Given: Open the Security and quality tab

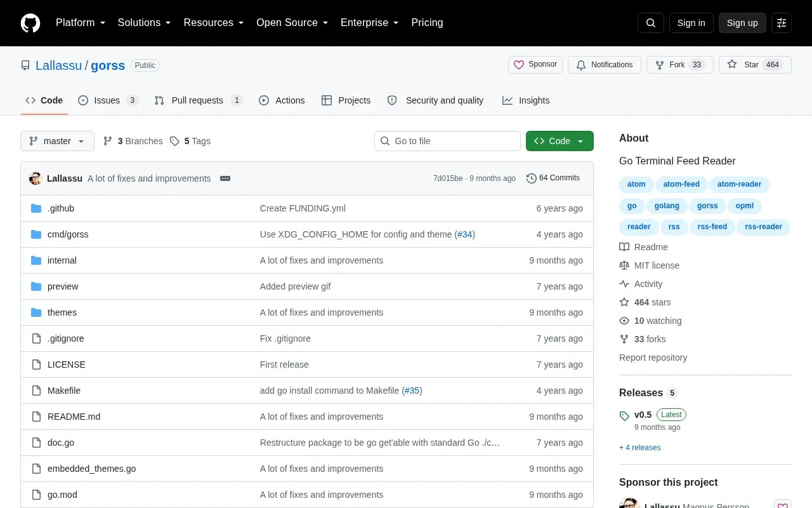Looking at the screenshot, I should click(x=435, y=100).
